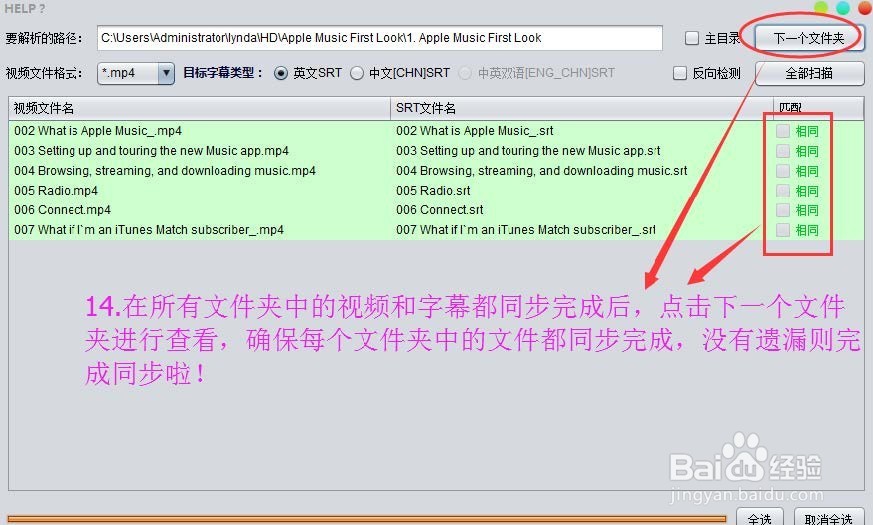This screenshot has width=873, height=525.
Task: Click 002 What is Apple Music_.srt
Action: click(475, 131)
